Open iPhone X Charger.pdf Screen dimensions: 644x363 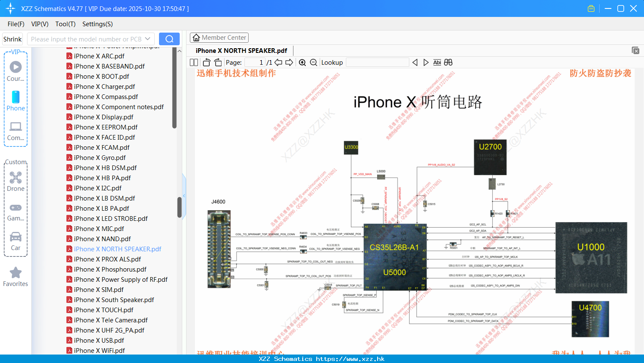tap(104, 86)
